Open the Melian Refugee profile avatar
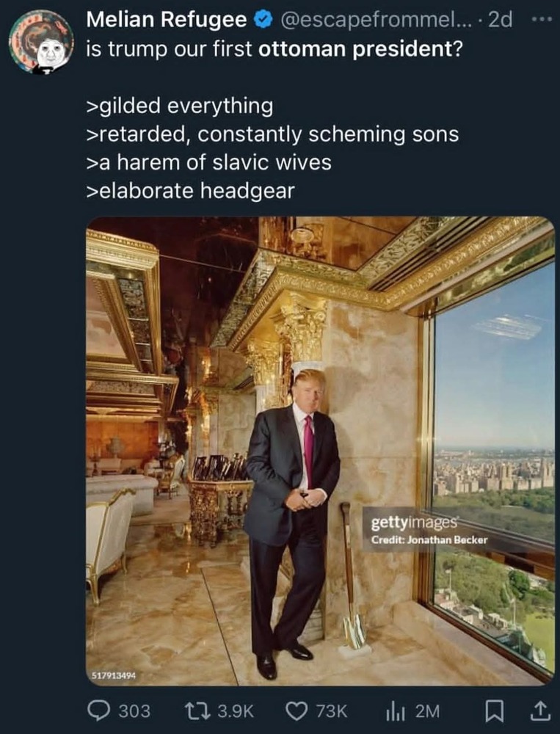The width and height of the screenshot is (560, 734). click(41, 42)
